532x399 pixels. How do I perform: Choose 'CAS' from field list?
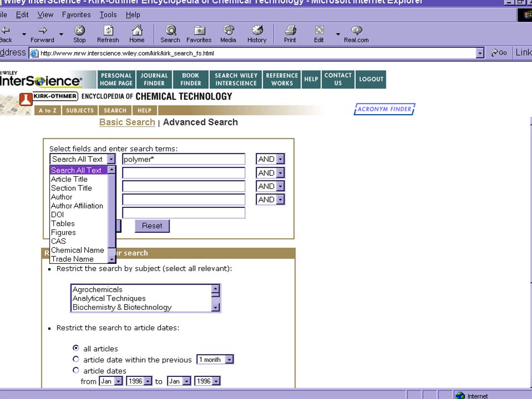point(79,241)
